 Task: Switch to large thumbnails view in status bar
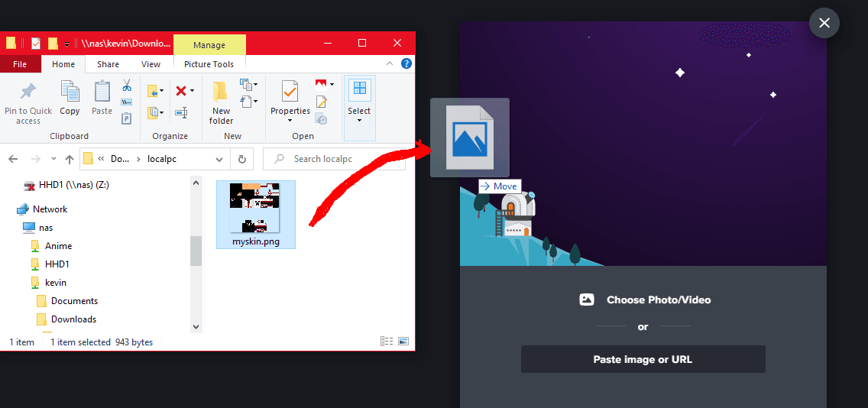tap(403, 342)
